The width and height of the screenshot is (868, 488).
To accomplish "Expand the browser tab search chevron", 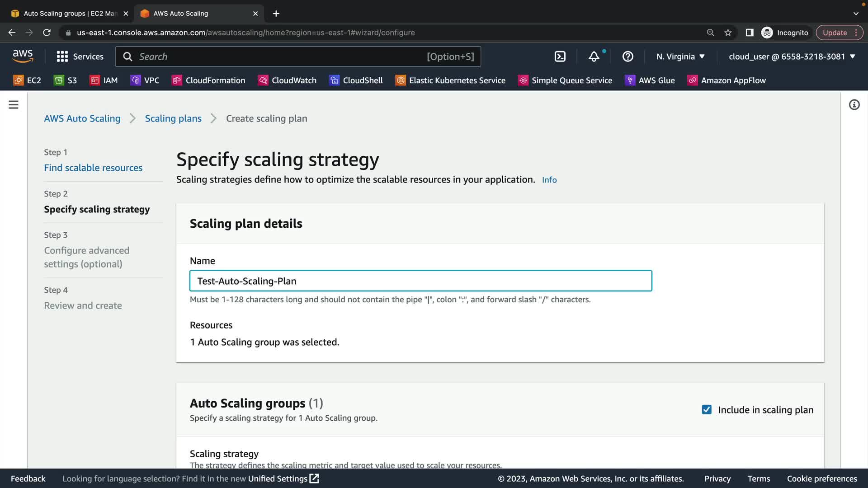I will 855,14.
